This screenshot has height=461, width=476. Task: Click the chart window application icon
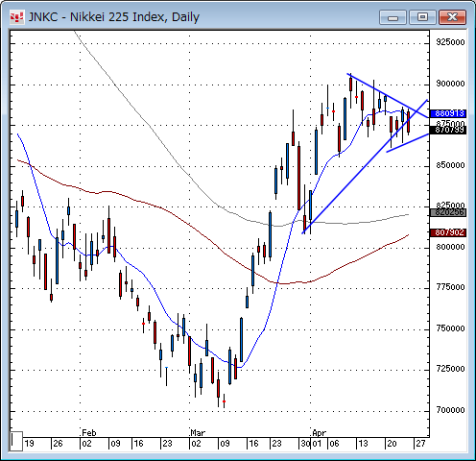pos(16,17)
